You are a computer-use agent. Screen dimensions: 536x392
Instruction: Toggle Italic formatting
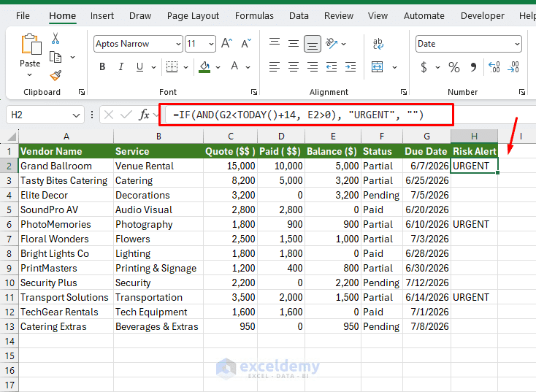tap(120, 67)
